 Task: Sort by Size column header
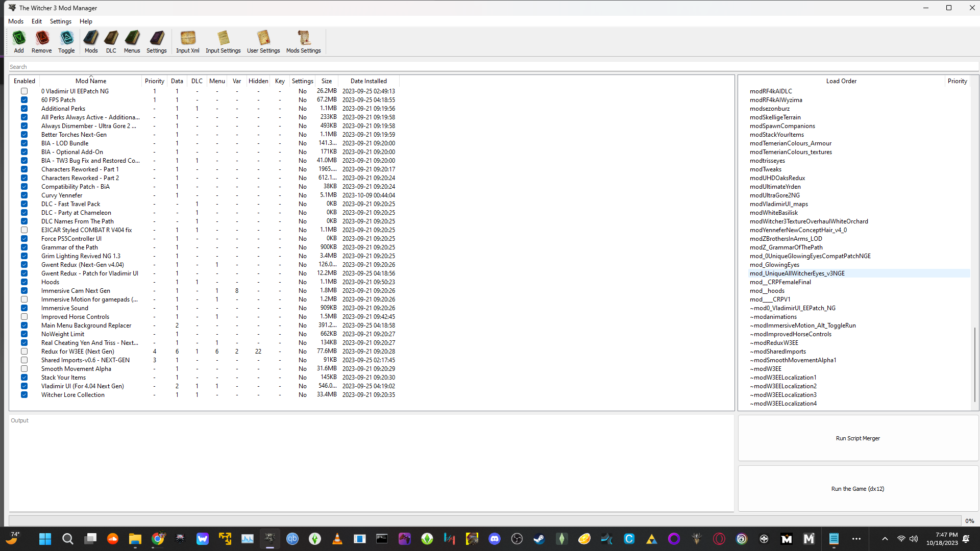(327, 81)
